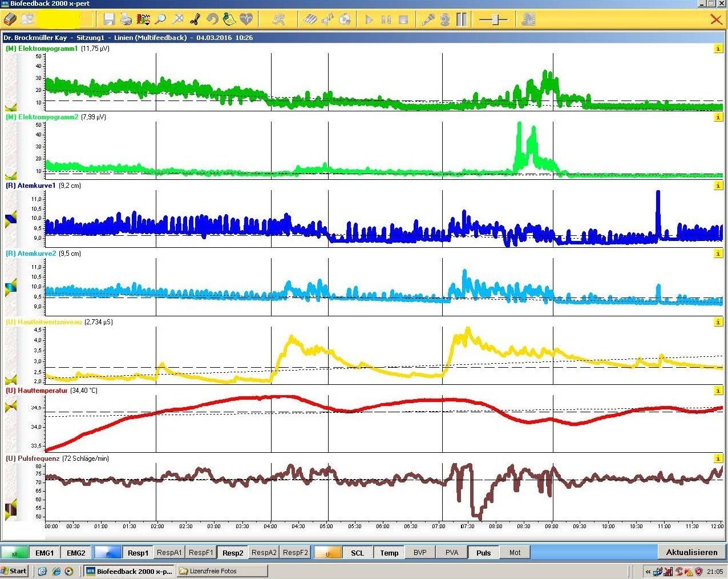
Task: Click the chart statistics toolbar icon
Action: [143, 19]
